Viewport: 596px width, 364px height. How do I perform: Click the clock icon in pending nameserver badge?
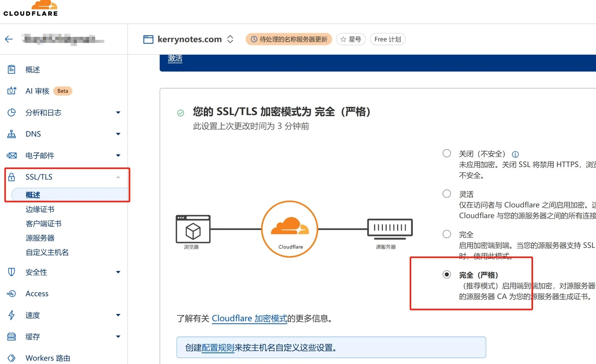pyautogui.click(x=254, y=39)
